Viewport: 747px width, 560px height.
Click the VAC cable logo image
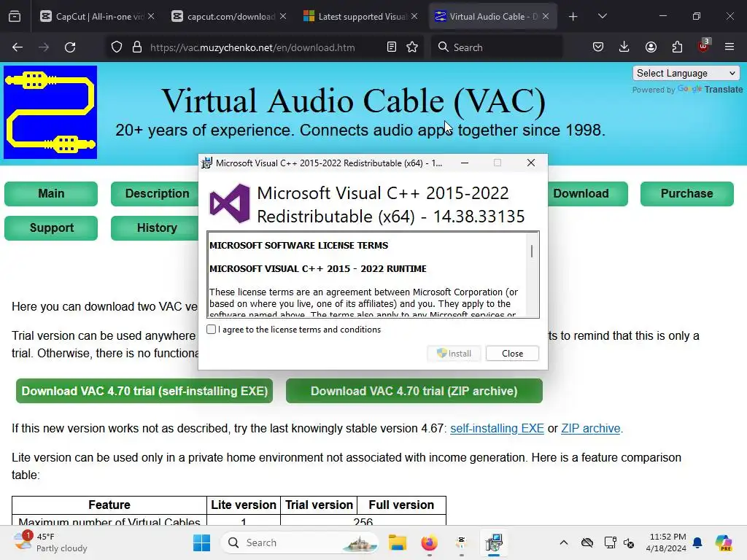pyautogui.click(x=50, y=112)
